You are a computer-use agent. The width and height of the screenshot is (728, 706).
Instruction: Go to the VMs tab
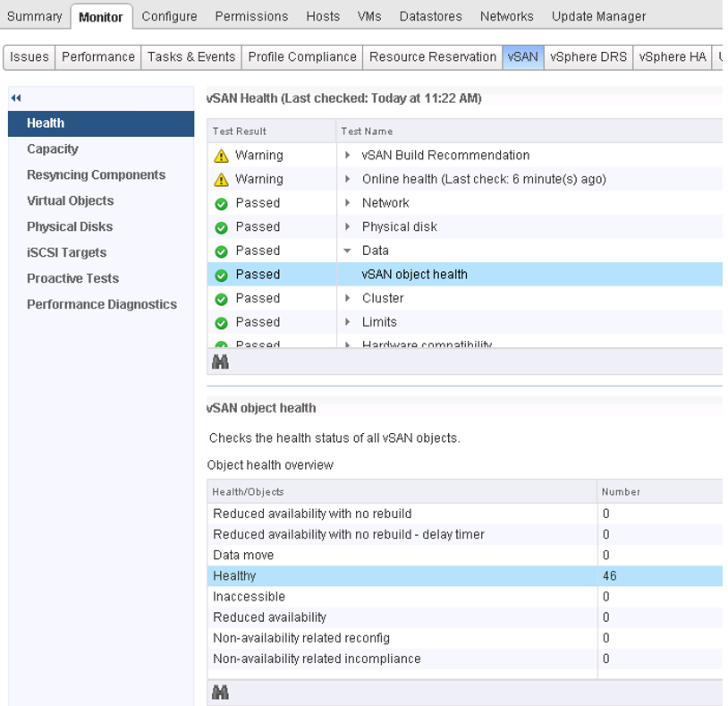[369, 16]
